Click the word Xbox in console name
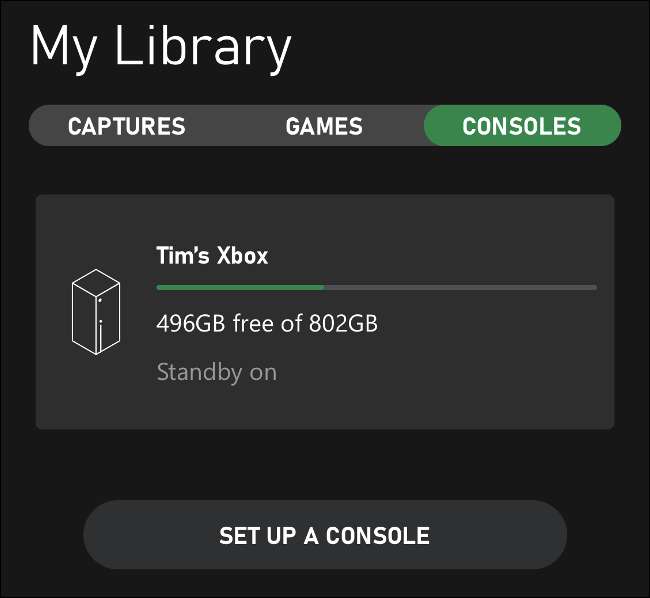The width and height of the screenshot is (650, 598). click(x=243, y=255)
